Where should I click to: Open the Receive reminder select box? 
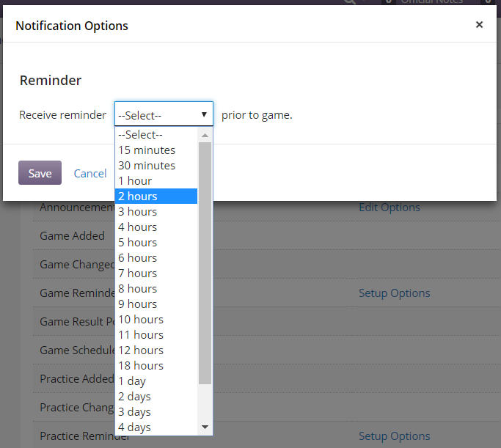click(x=164, y=114)
